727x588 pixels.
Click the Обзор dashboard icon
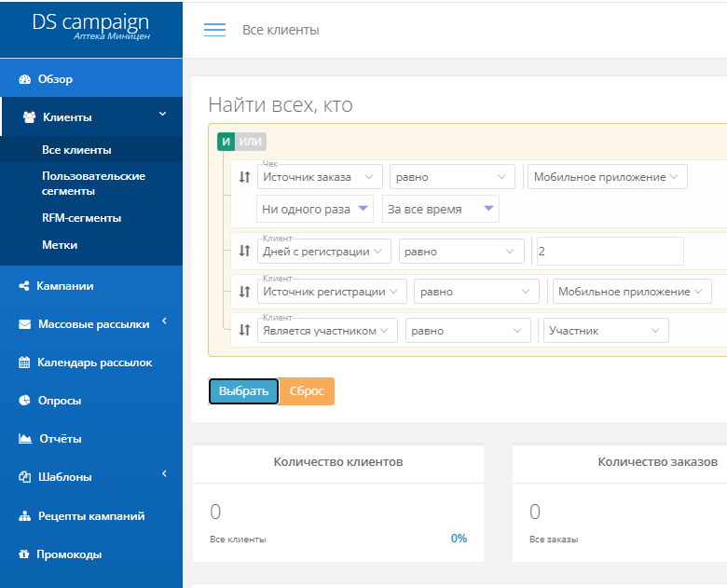click(25, 79)
